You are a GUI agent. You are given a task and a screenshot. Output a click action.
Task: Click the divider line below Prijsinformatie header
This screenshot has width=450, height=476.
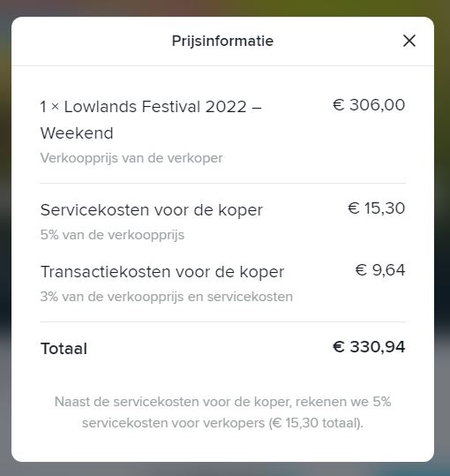(x=222, y=65)
